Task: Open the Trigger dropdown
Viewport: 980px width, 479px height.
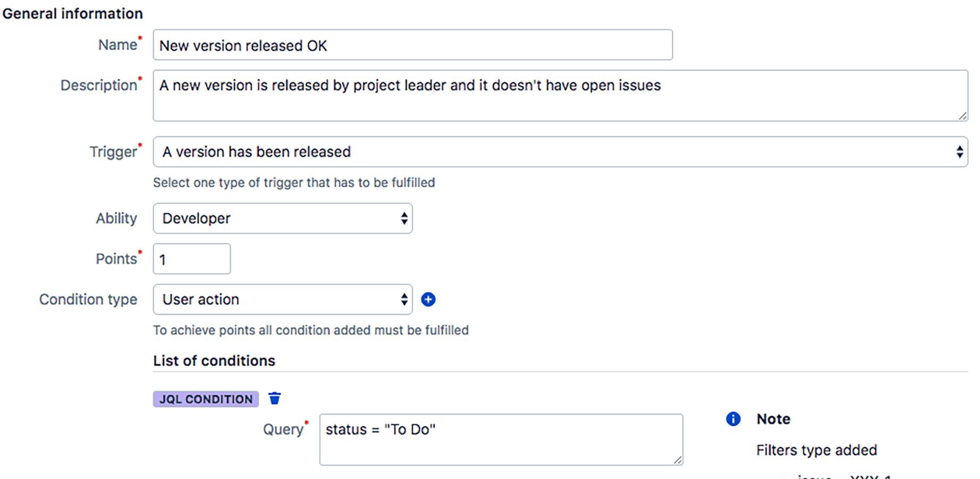Action: pos(560,152)
